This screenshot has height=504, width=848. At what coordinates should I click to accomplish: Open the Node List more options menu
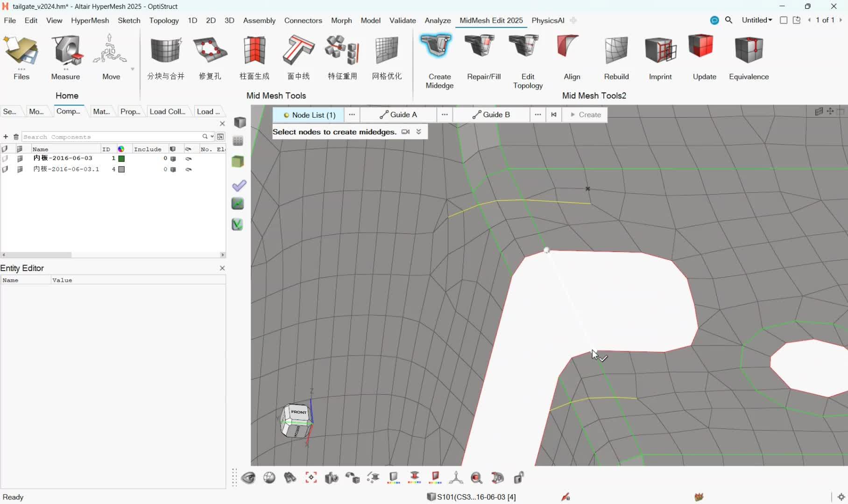(352, 115)
